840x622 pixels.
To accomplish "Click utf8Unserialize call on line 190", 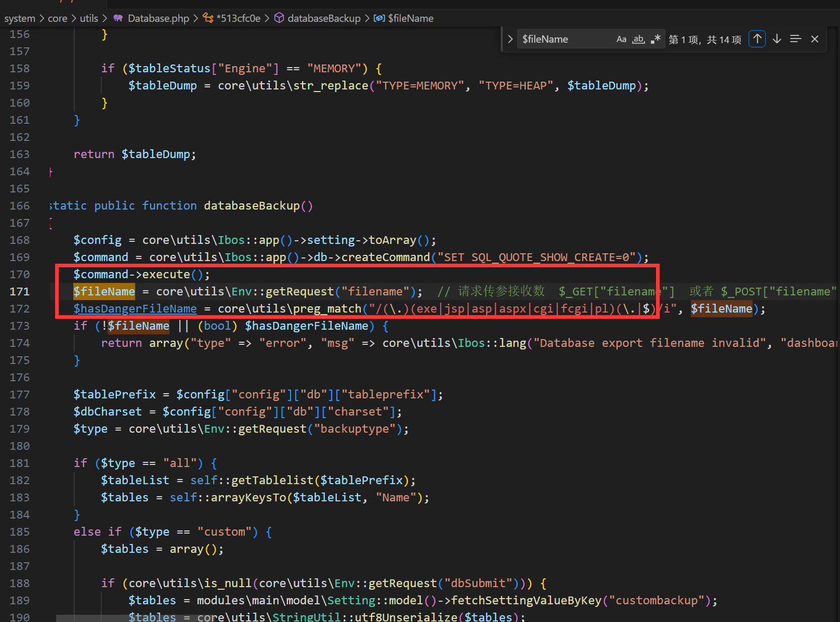I will 406,617.
